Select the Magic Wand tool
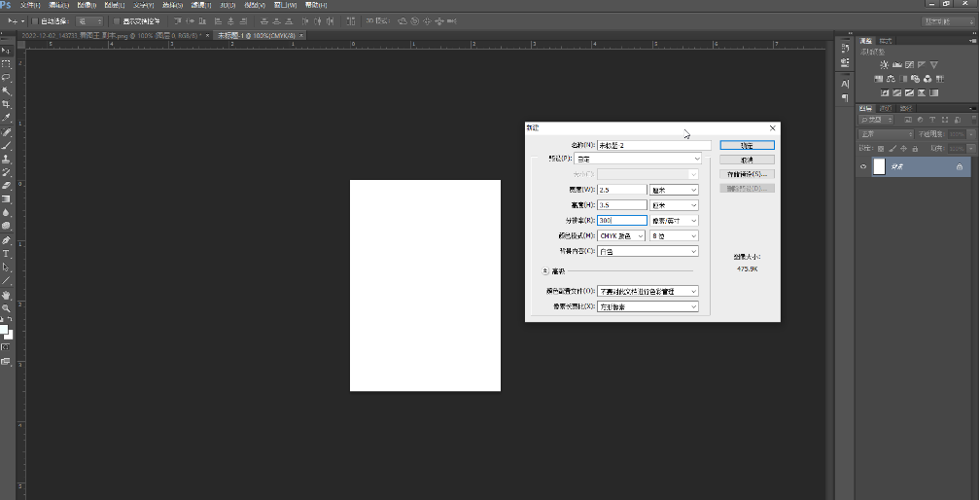 [x=6, y=90]
